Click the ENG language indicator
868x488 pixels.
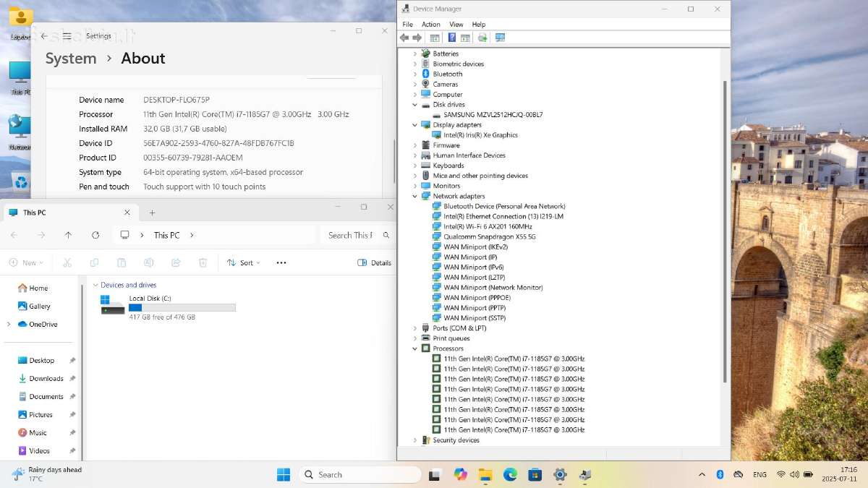pyautogui.click(x=759, y=474)
